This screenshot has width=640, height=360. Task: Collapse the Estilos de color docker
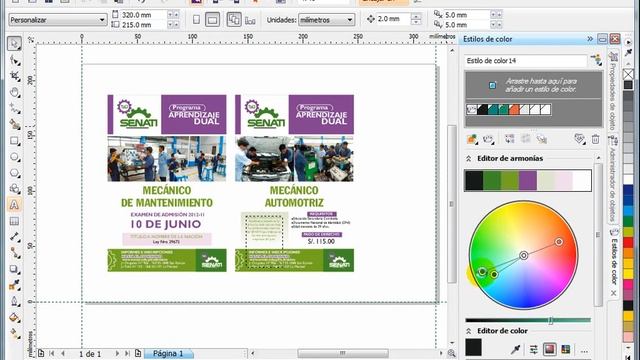[590, 39]
